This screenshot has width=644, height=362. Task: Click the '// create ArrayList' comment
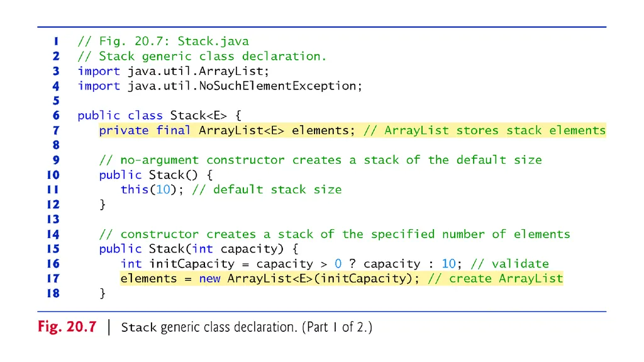(496, 278)
